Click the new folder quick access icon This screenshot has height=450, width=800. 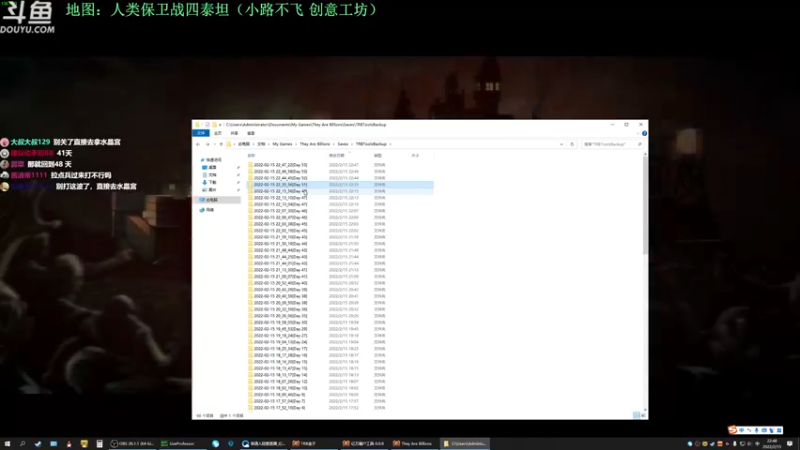tap(214, 124)
